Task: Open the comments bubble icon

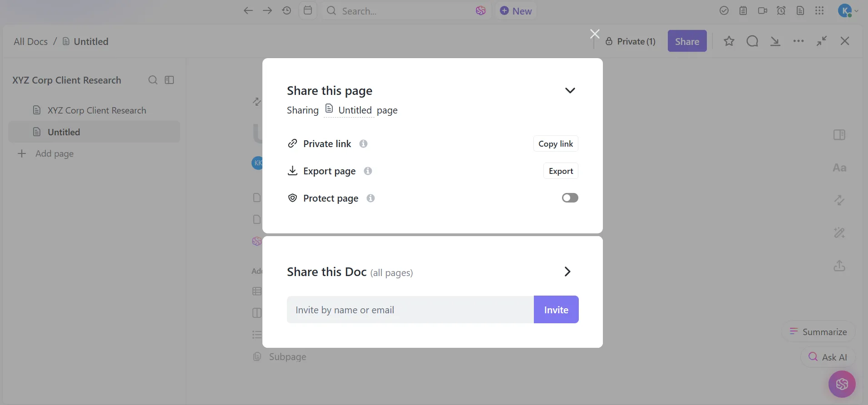Action: [x=752, y=41]
